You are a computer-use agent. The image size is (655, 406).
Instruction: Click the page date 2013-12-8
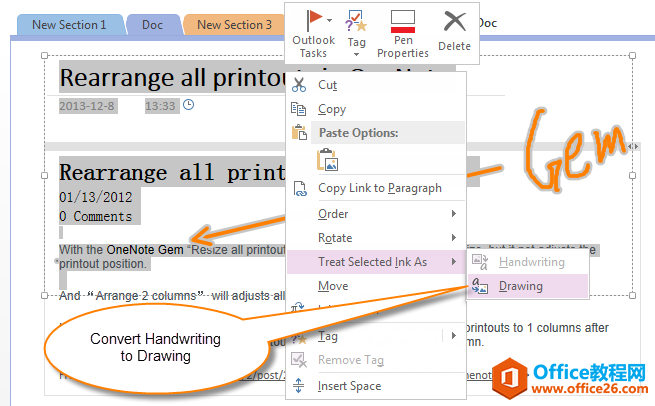pyautogui.click(x=87, y=105)
